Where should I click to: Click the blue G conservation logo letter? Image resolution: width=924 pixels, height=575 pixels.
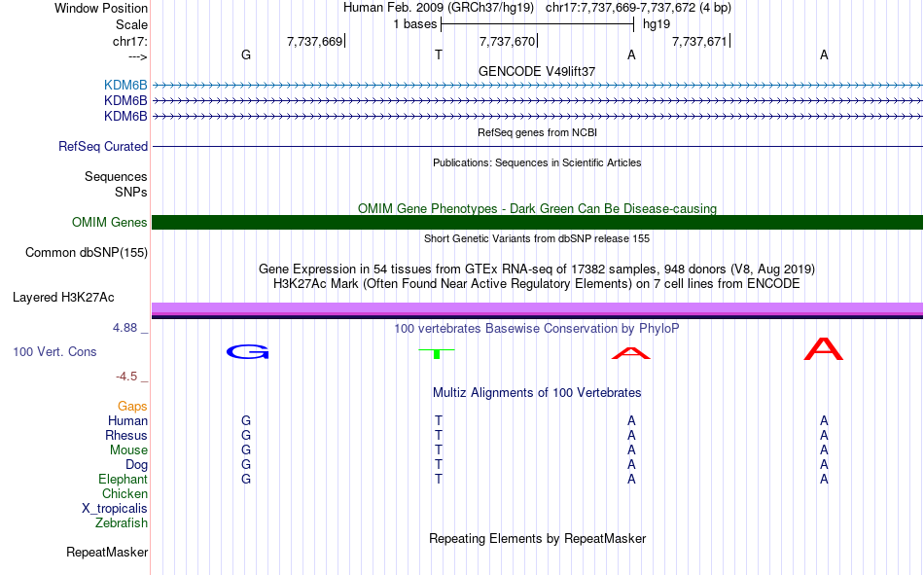pyautogui.click(x=247, y=352)
